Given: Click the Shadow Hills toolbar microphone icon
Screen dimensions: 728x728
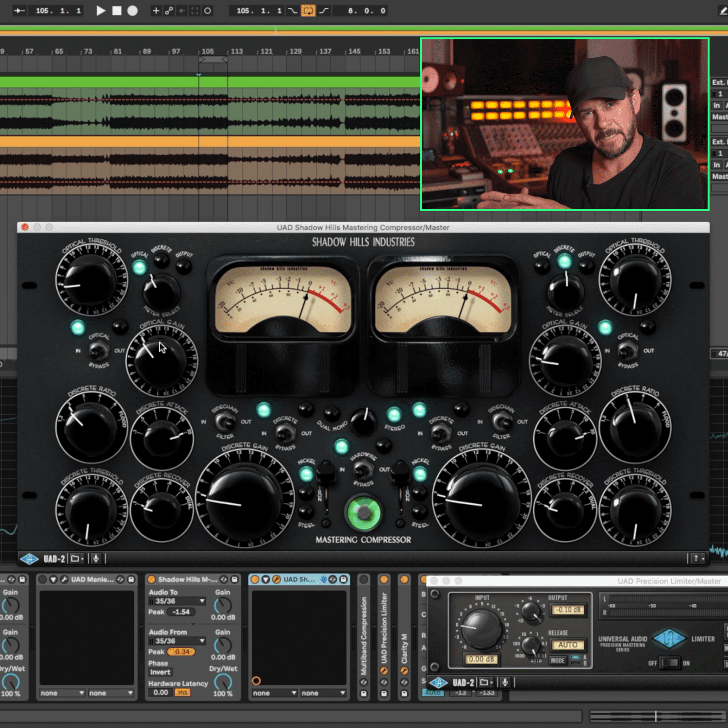Looking at the screenshot, I should click(x=96, y=559).
